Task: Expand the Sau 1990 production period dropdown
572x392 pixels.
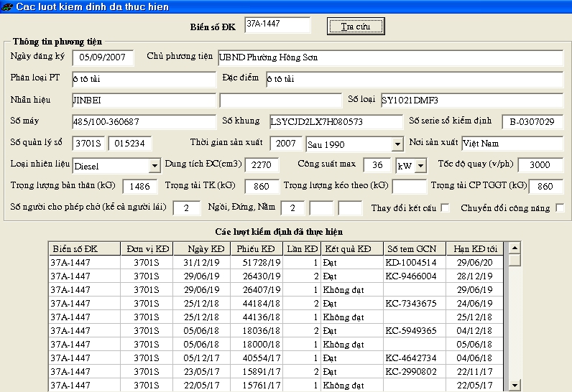Action: point(397,144)
